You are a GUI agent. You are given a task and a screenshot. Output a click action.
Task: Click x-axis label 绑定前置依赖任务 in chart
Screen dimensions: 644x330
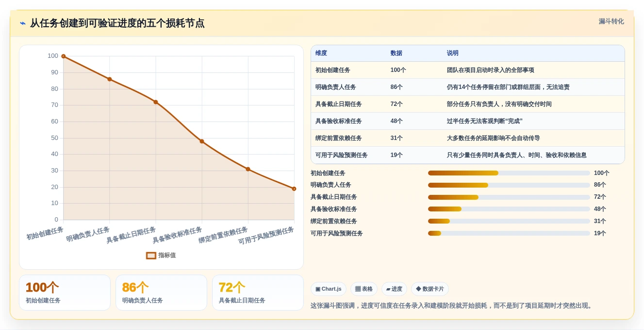223,235
